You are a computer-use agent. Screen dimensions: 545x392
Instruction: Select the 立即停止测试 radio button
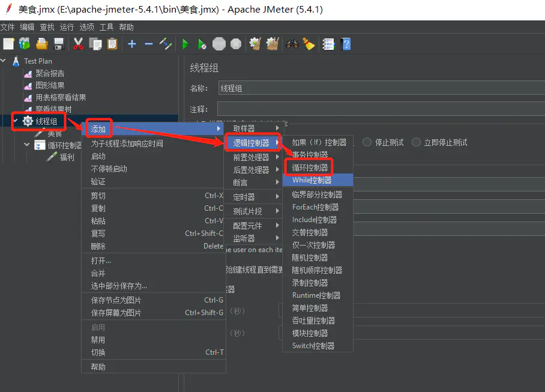point(416,142)
